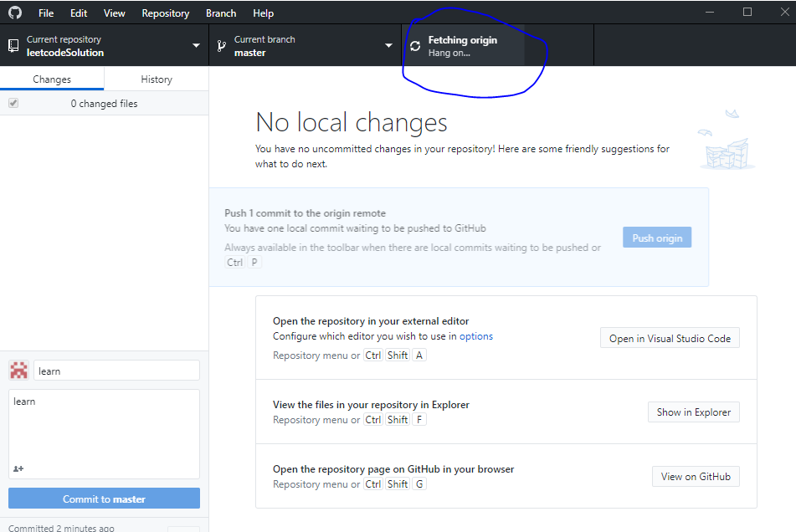Click the GitHub Octocat logo icon

click(15, 13)
